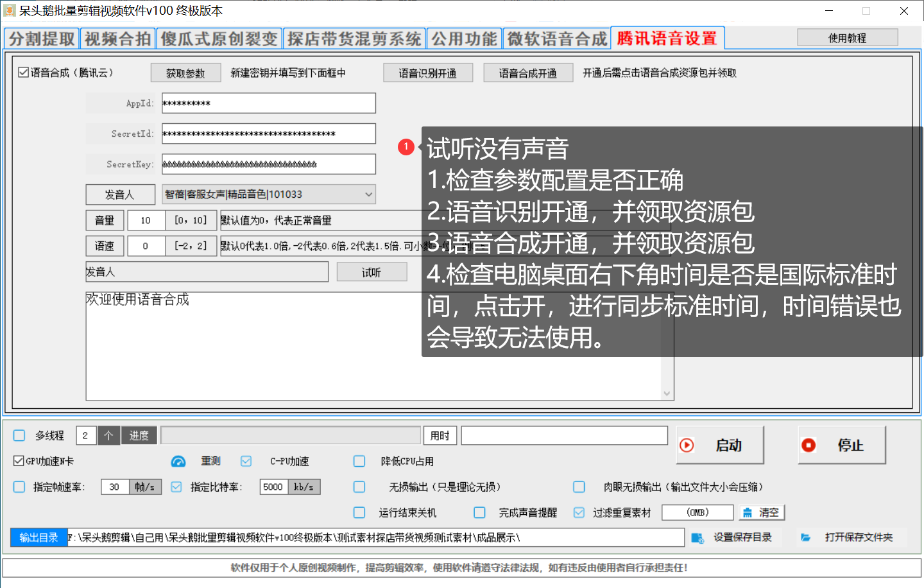Click the 打开保存文件夹 folder icon
Image resolution: width=924 pixels, height=588 pixels.
(x=806, y=537)
